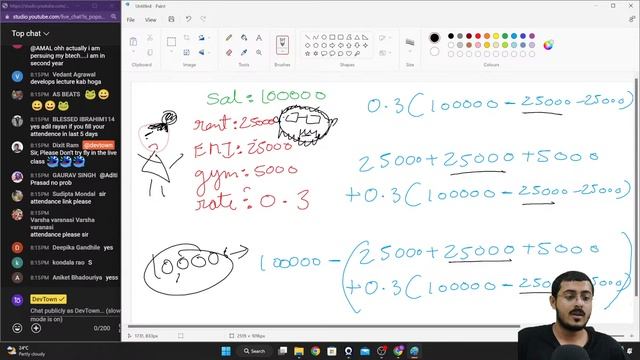This screenshot has width=640, height=360.
Task: Click the taskbar Search box
Action: [254, 351]
